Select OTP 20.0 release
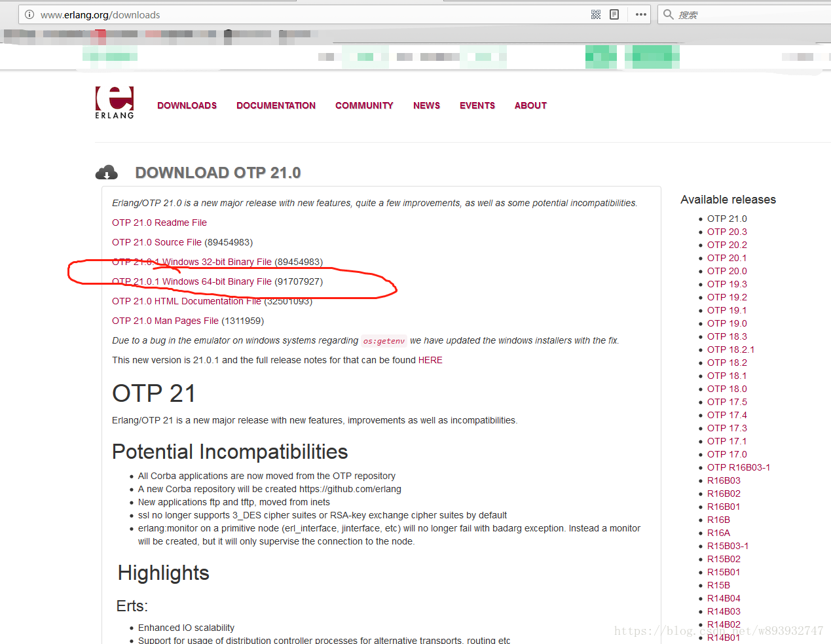Image resolution: width=831 pixels, height=644 pixels. coord(727,271)
